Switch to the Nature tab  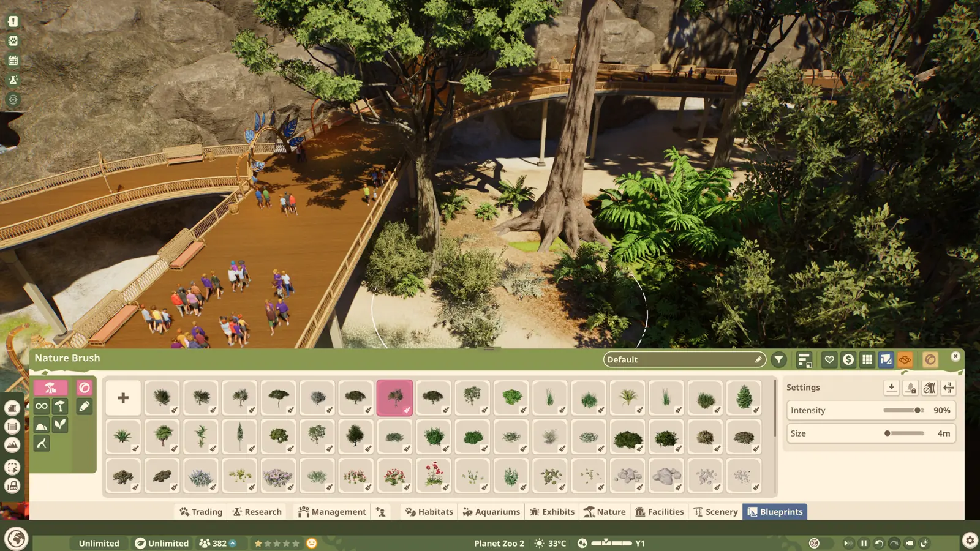(x=605, y=512)
